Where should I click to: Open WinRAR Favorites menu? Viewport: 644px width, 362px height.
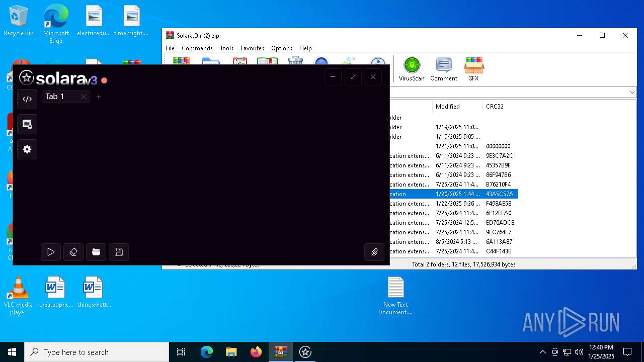[x=252, y=48]
